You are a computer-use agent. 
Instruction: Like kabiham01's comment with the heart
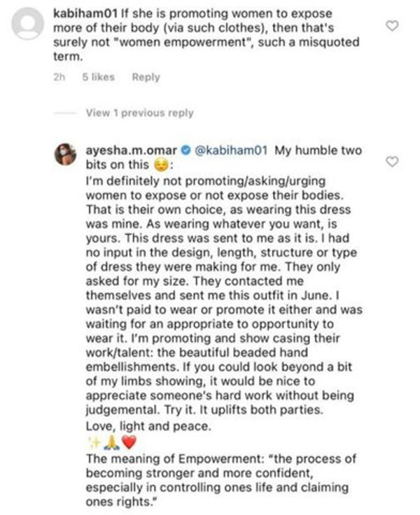click(393, 26)
